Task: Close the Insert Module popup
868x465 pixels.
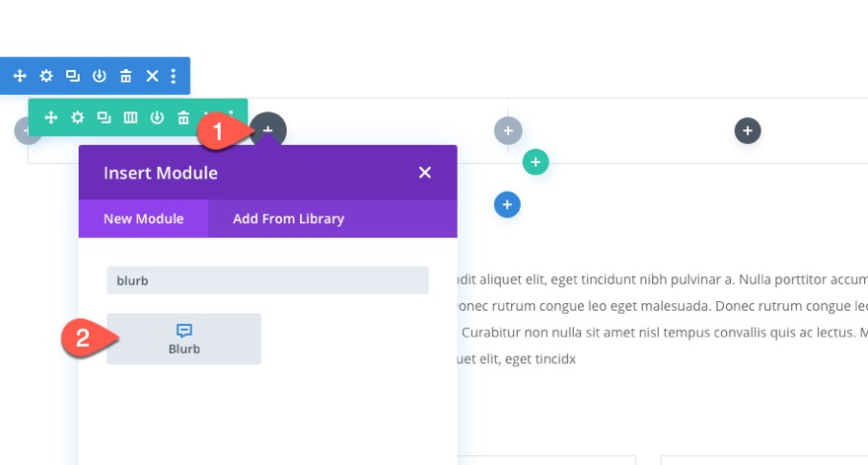Action: pyautogui.click(x=425, y=173)
